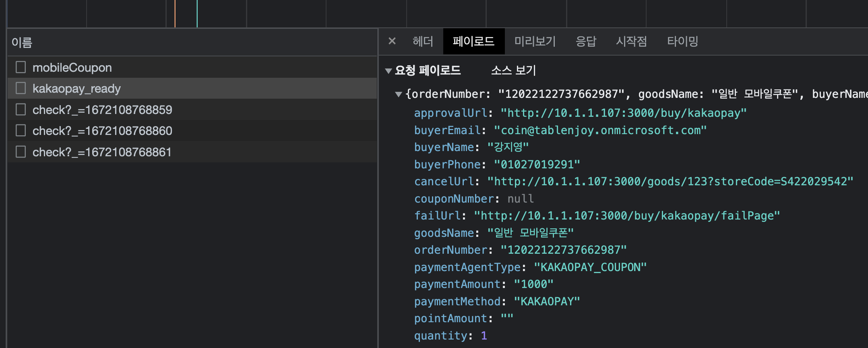Click the approvalUrl value
Image resolution: width=868 pixels, height=348 pixels.
(x=623, y=113)
